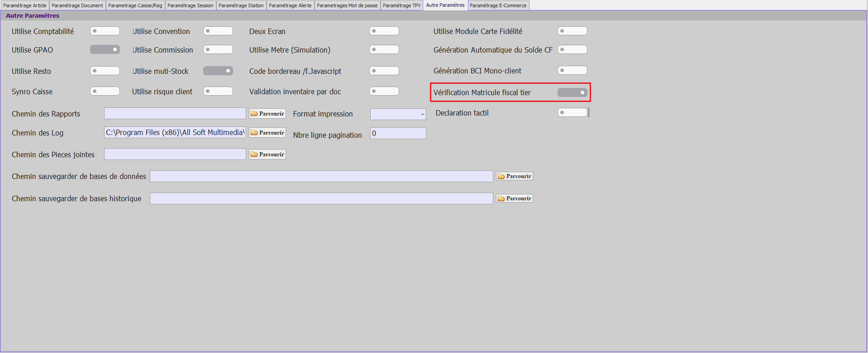868x353 pixels.
Task: Enable the Synro Caisse switch
Action: (x=105, y=91)
